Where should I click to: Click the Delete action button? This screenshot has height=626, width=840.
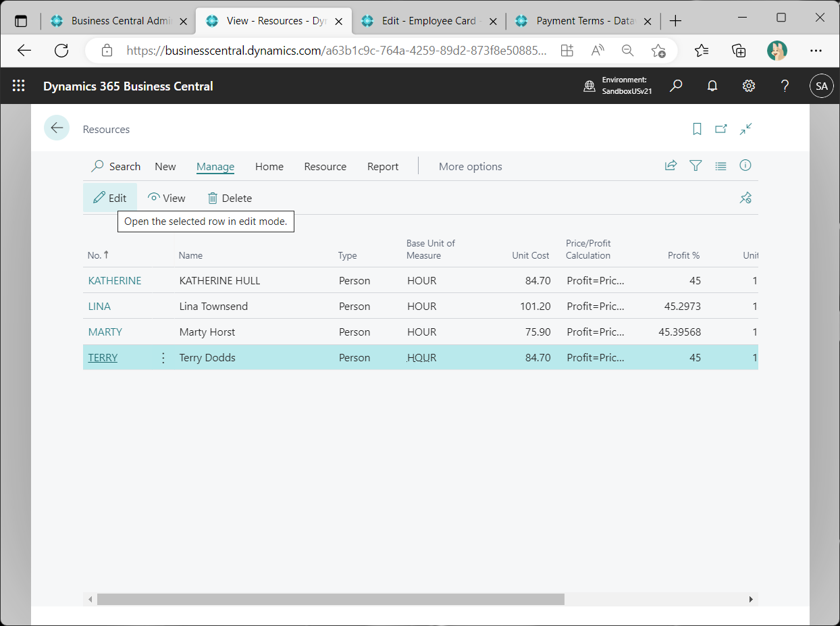coord(230,198)
